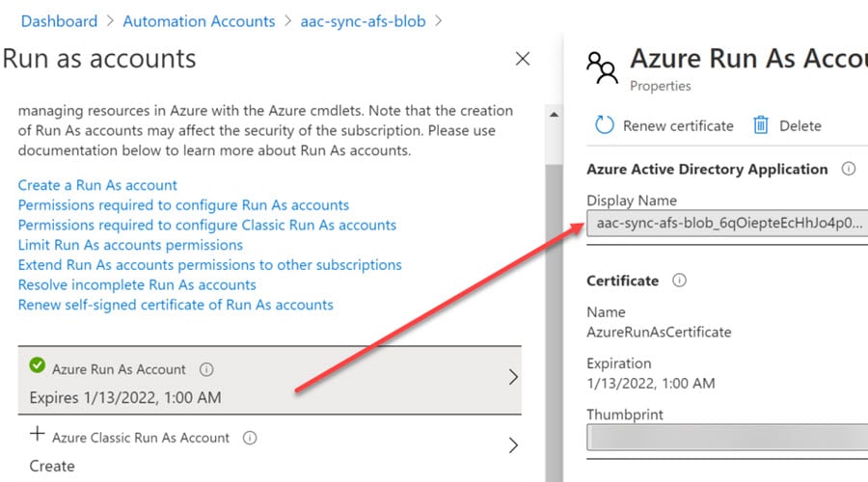This screenshot has height=482, width=868.
Task: Show info for Azure Classic Run As Account
Action: click(x=250, y=438)
